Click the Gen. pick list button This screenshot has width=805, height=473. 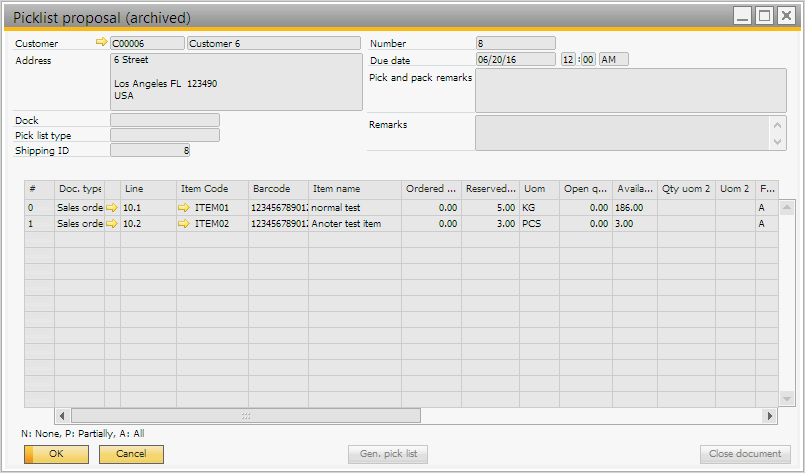click(x=389, y=454)
